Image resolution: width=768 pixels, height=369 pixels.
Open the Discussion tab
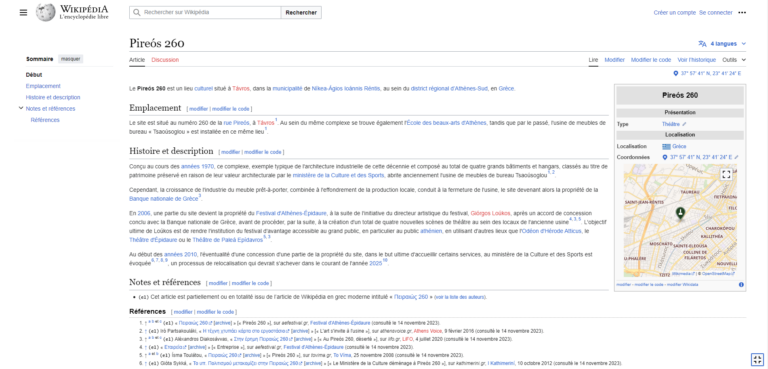pos(165,60)
